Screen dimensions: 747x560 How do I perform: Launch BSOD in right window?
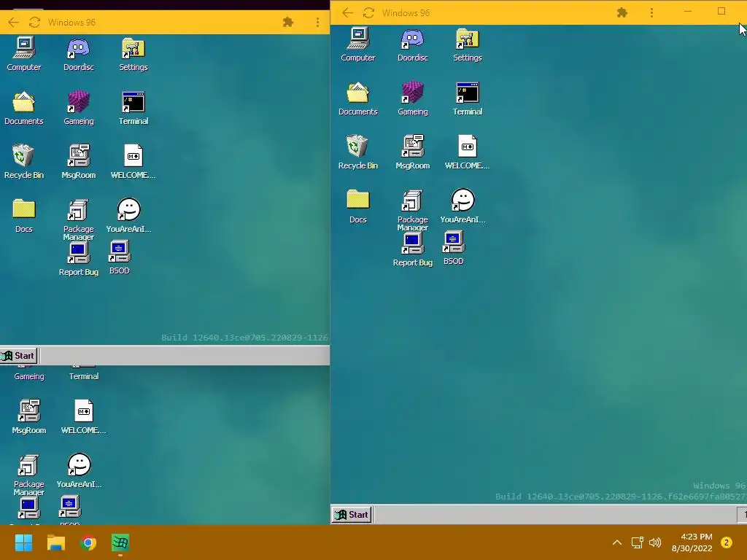point(453,248)
